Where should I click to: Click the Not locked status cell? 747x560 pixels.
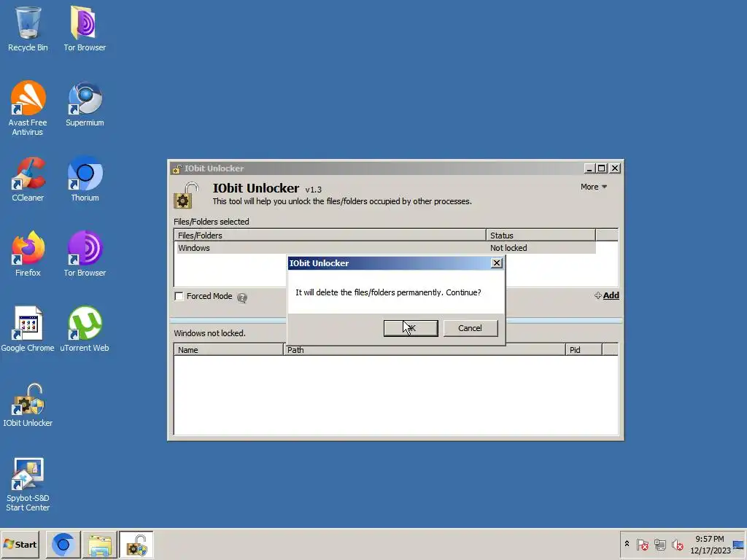coord(508,248)
